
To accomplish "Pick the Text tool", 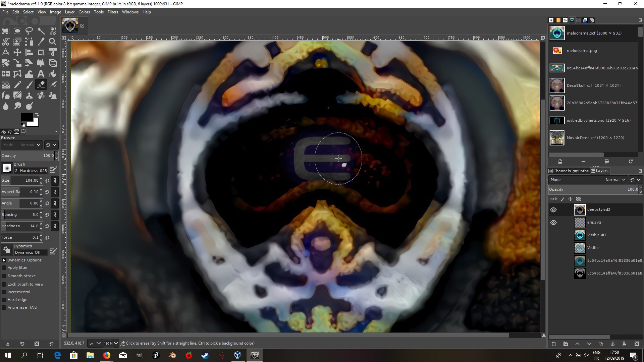I will (x=41, y=74).
